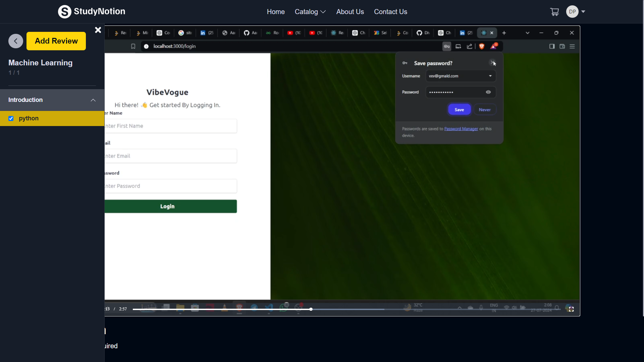
Task: Toggle the password visibility eye icon
Action: click(488, 92)
